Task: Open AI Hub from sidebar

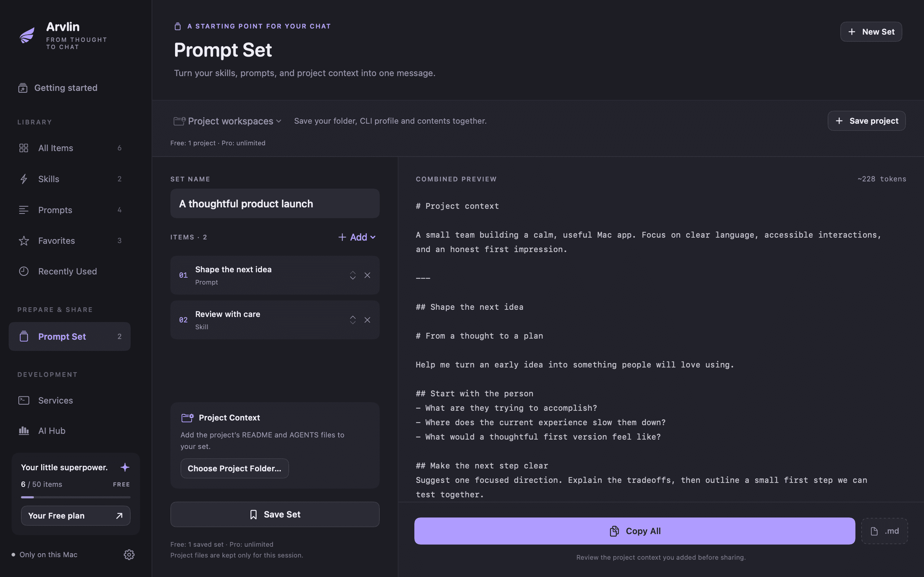Action: pyautogui.click(x=70, y=431)
